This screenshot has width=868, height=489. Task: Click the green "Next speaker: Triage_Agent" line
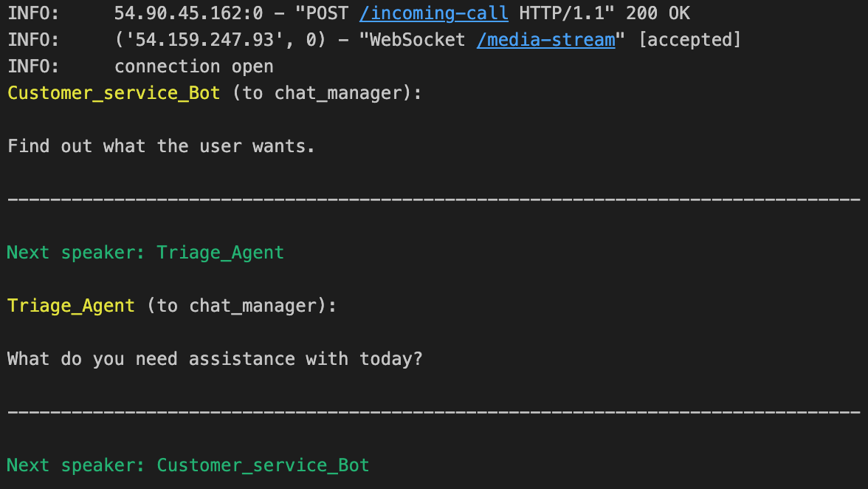pos(145,252)
